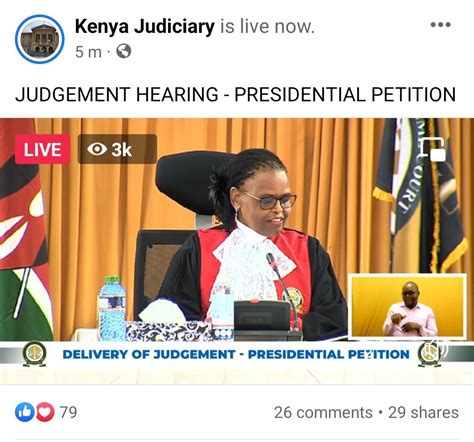Click the Delivery of Judgement banner text
Viewport: 474px width, 442px height.
click(236, 354)
